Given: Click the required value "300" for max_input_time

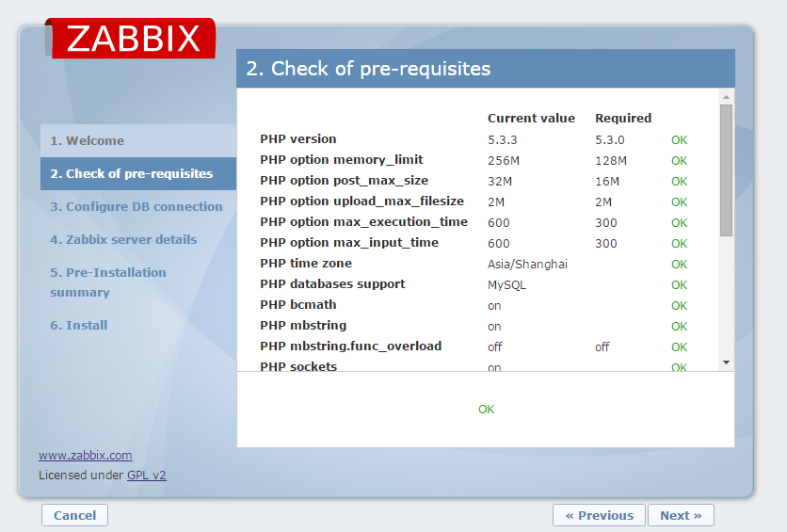Looking at the screenshot, I should pos(606,244).
